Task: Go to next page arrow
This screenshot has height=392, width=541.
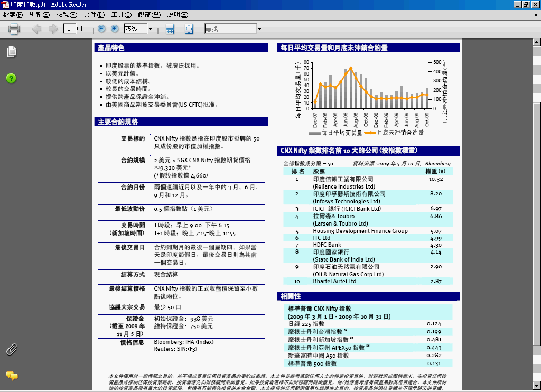Action: coord(53,29)
